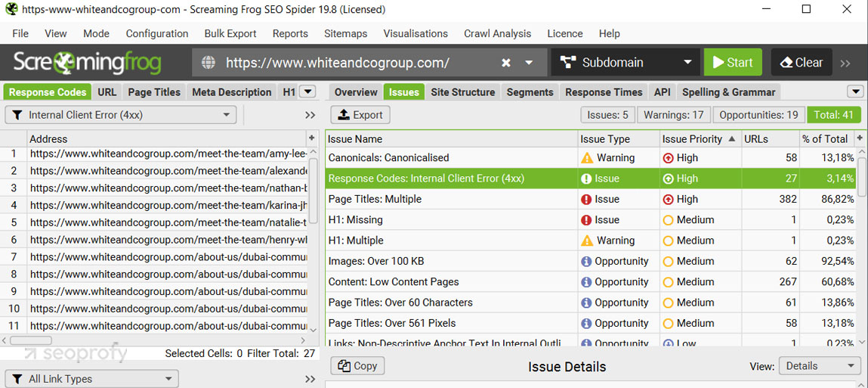This screenshot has width=868, height=388.
Task: Expand left pane options with double chevron
Action: [x=310, y=115]
